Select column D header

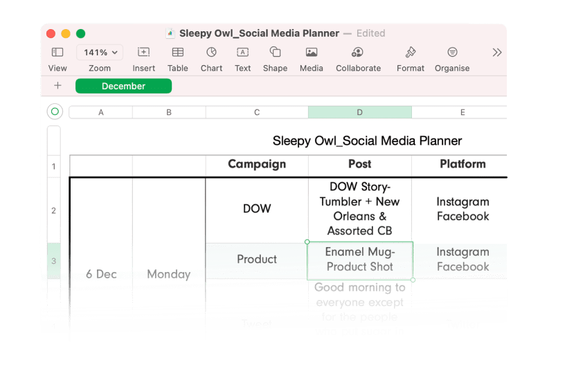tap(359, 112)
